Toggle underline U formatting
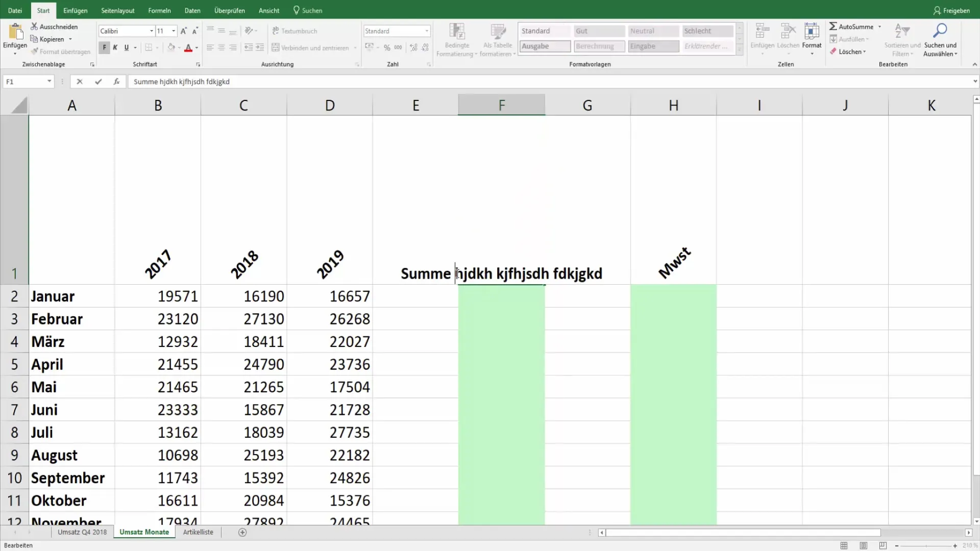This screenshot has width=980, height=551. tap(127, 48)
